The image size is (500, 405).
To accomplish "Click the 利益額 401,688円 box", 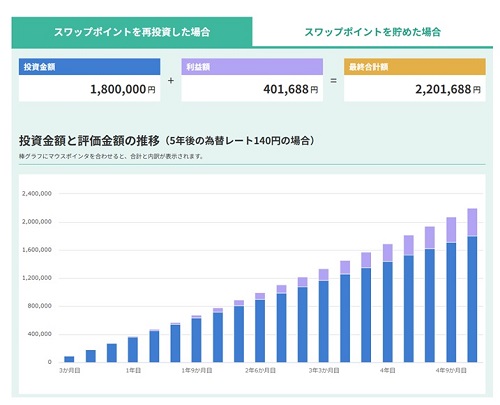I will click(x=252, y=80).
